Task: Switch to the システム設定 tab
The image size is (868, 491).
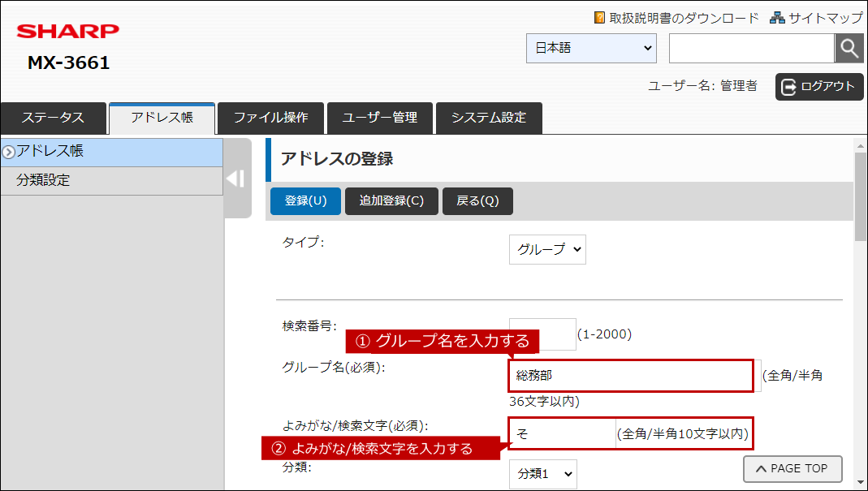Action: (489, 118)
